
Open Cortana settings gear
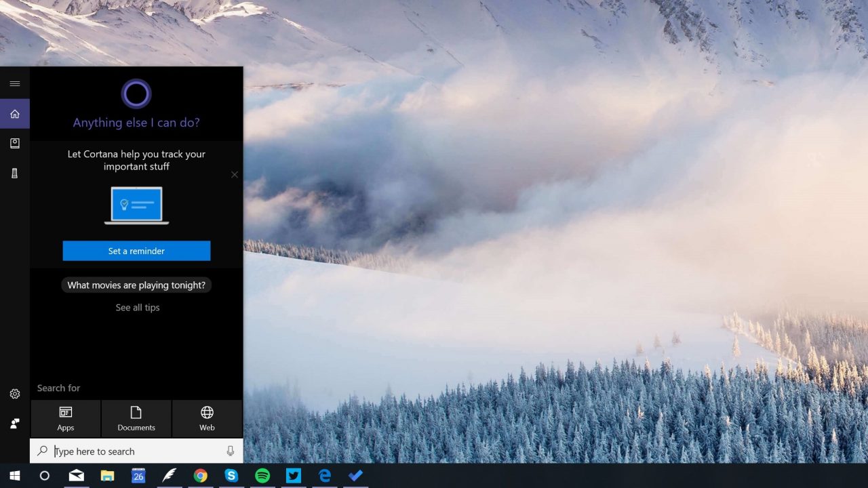pos(15,394)
